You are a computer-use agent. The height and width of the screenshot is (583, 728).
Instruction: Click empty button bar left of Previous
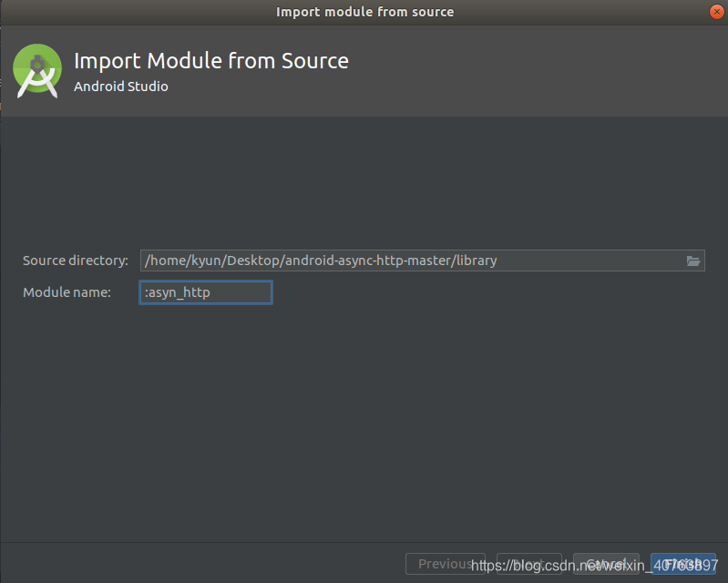pos(200,564)
